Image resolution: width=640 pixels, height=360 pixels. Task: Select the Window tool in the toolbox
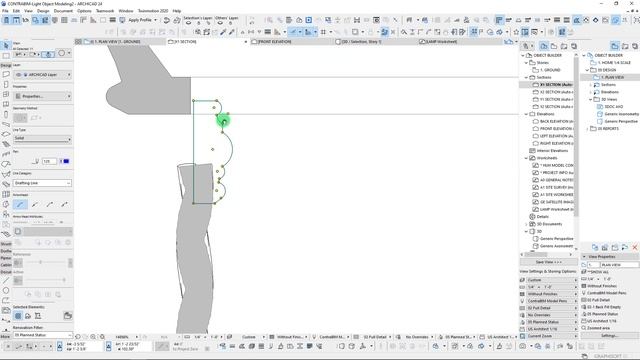pos(6,94)
